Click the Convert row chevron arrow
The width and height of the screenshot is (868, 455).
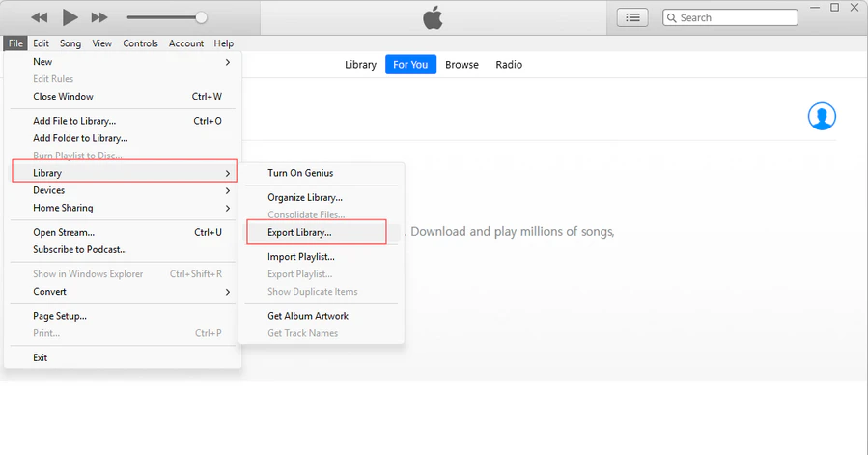(228, 292)
